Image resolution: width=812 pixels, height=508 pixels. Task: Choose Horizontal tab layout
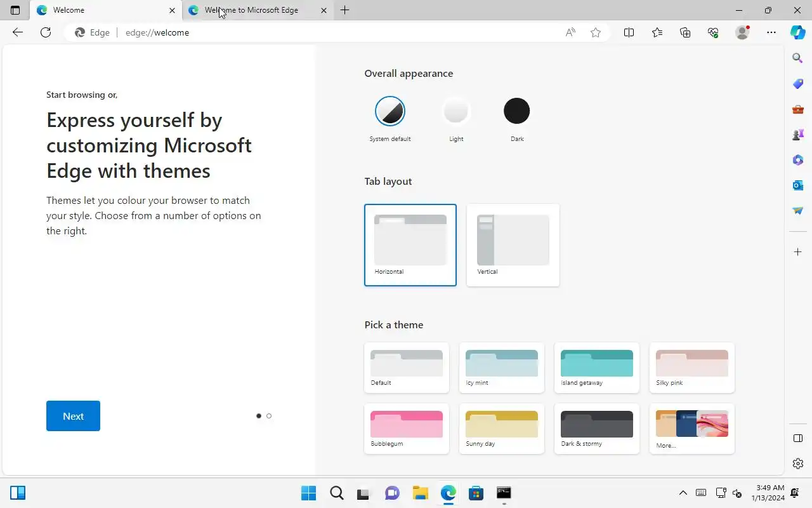(410, 245)
